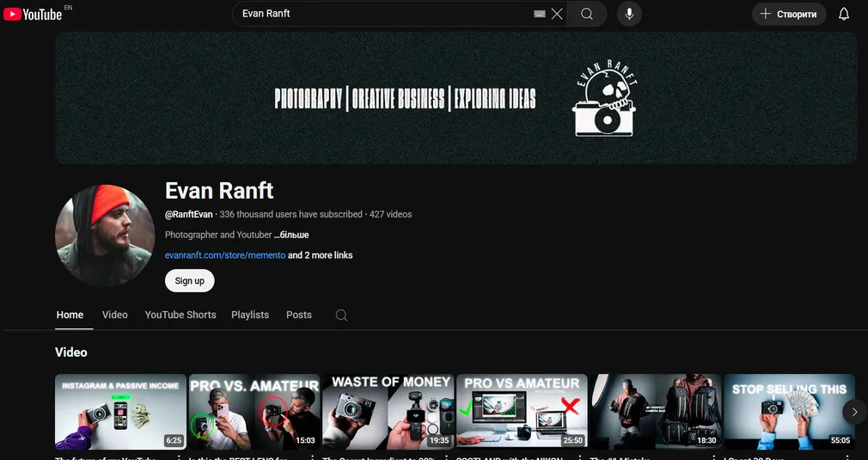Search within channel using magnifier icon
This screenshot has height=460, width=868.
[341, 315]
